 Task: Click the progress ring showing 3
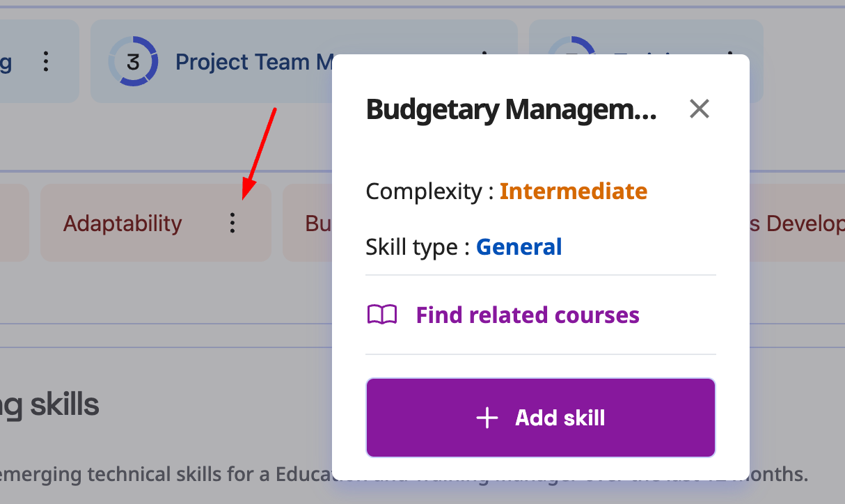tap(133, 62)
